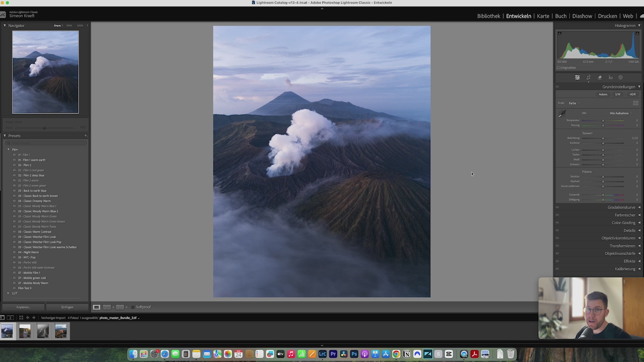Toggle Gradationskurve panel eye switch
This screenshot has height=362, width=644.
click(x=557, y=207)
